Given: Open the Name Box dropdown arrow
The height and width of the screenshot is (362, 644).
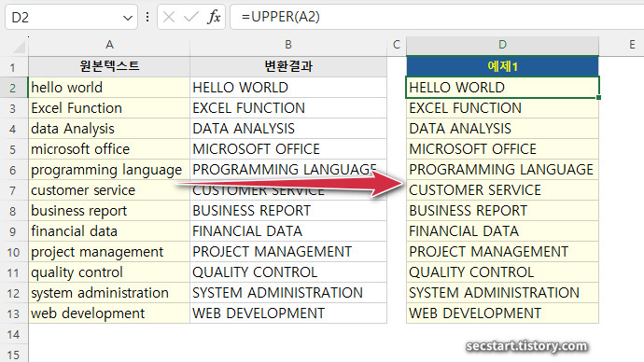Looking at the screenshot, I should coord(128,18).
